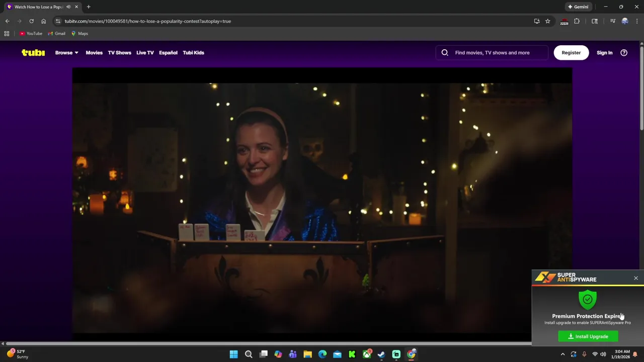The height and width of the screenshot is (362, 644).
Task: Open Microsoft Edge from taskbar
Action: click(x=323, y=354)
